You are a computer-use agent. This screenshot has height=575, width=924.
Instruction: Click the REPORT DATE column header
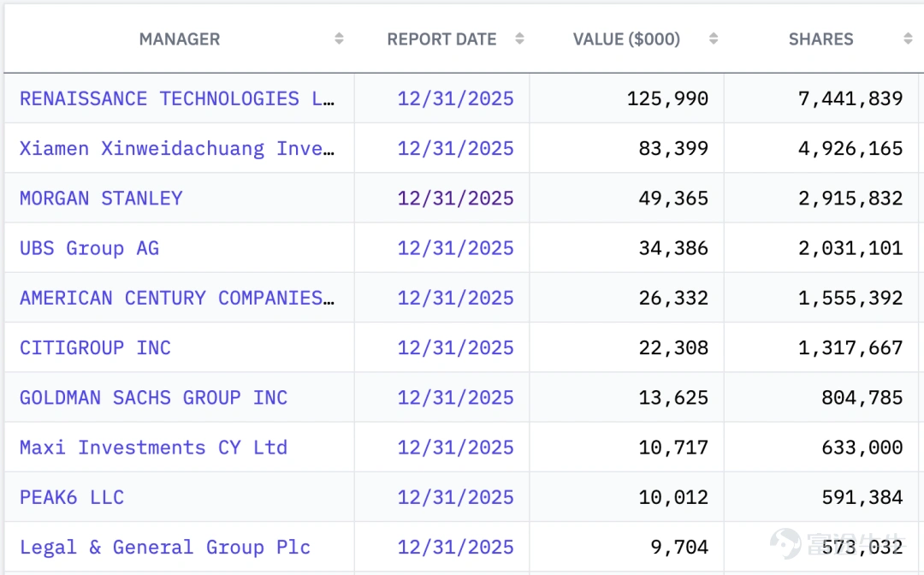[x=442, y=39]
